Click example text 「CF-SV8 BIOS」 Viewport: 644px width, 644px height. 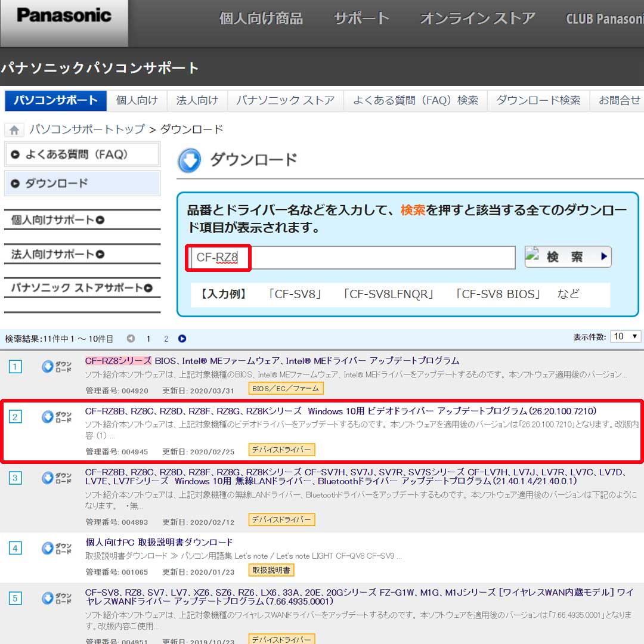(498, 294)
